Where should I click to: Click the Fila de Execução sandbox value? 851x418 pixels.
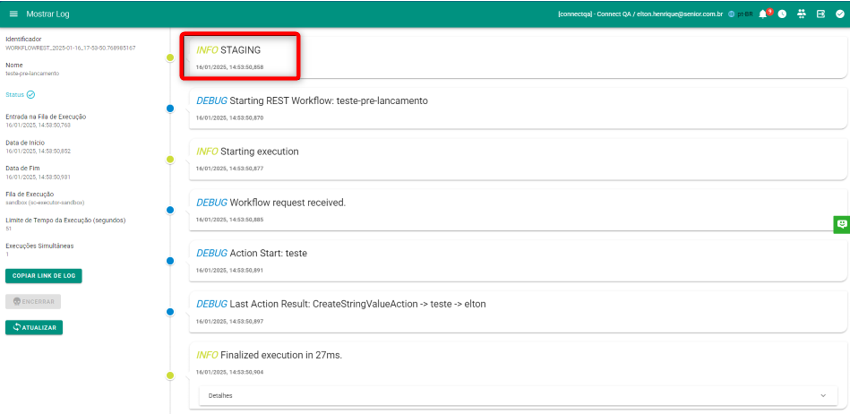[45, 202]
